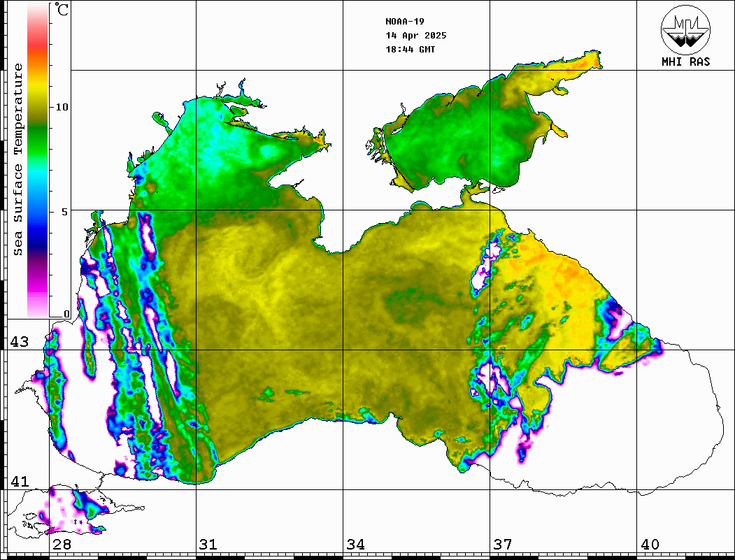Image resolution: width=735 pixels, height=560 pixels.
Task: Click the 'Sea Surface Temperature' vertical label
Action: coord(17,159)
